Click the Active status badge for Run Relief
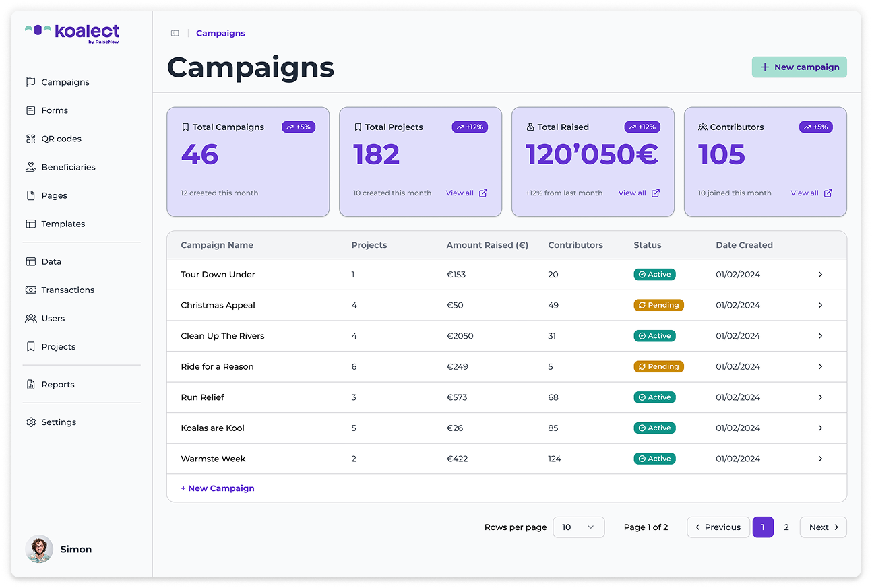The height and width of the screenshot is (588, 872). coord(654,397)
